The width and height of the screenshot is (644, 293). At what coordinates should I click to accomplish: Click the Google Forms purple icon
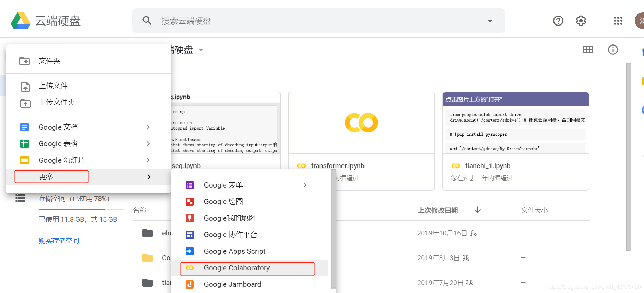coord(190,185)
